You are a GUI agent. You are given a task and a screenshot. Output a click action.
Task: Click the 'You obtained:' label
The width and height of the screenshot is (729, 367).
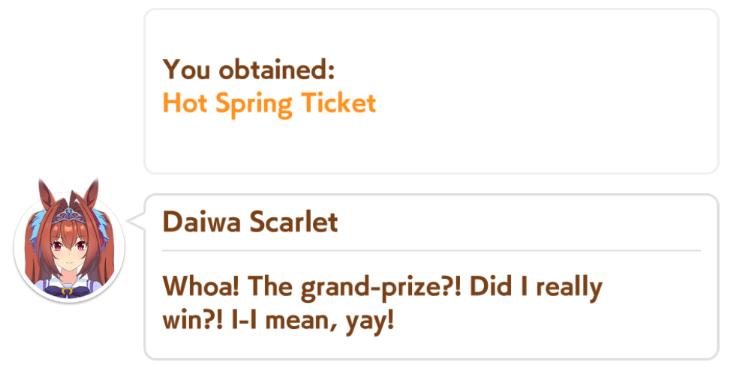[249, 69]
